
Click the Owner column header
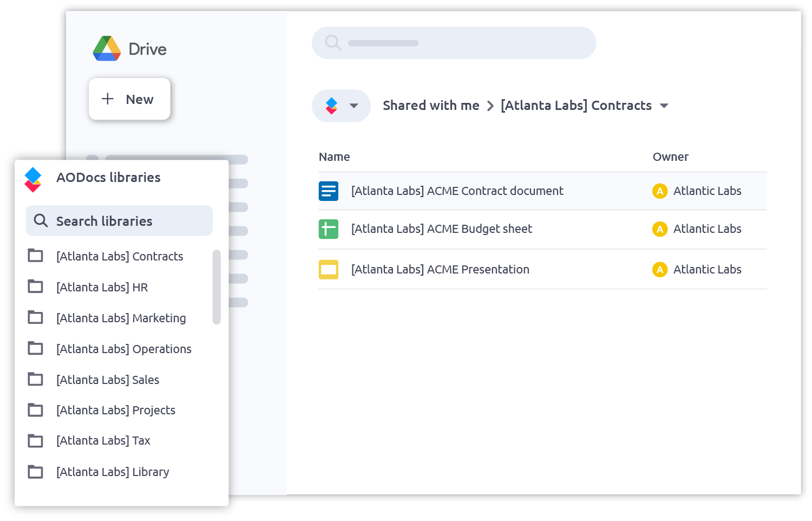pos(670,157)
